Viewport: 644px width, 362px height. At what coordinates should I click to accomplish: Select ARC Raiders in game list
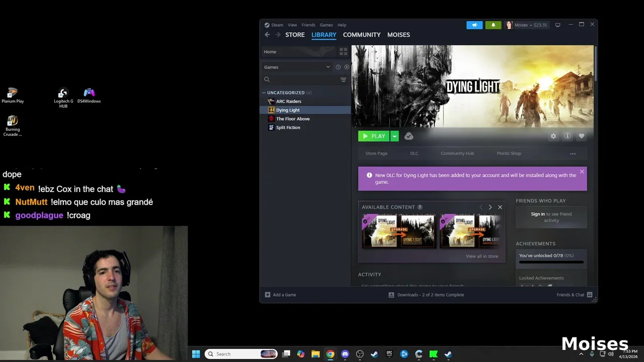click(305, 101)
